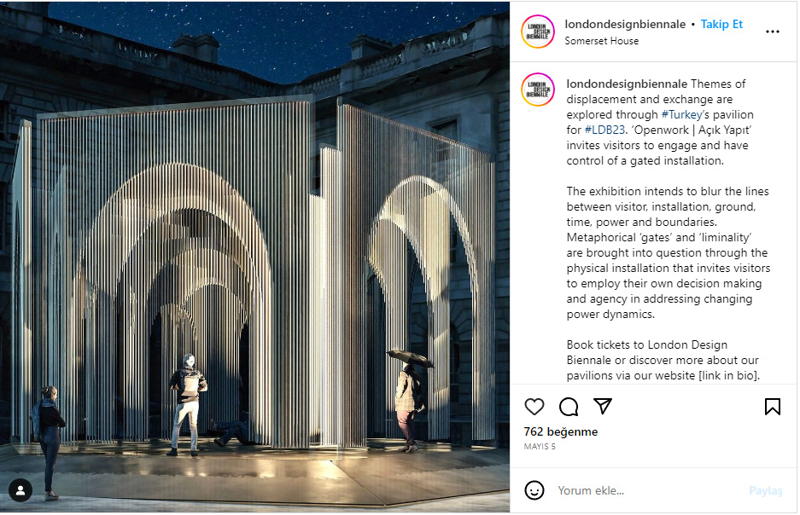
Task: Open caption author londondesignbiennale username
Action: 627,84
